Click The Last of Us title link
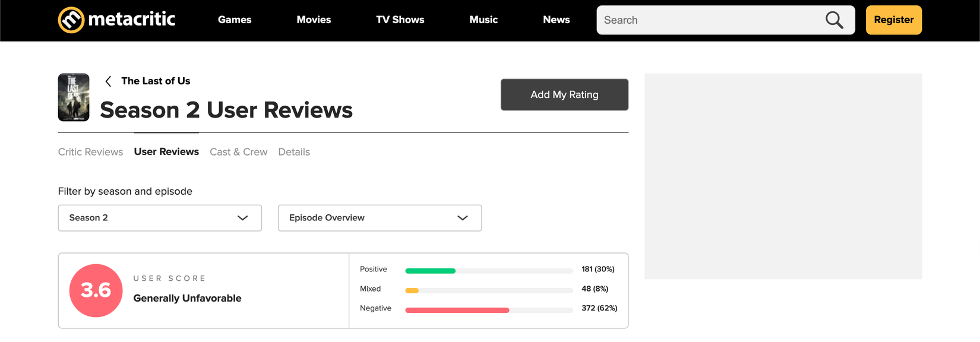 (156, 81)
